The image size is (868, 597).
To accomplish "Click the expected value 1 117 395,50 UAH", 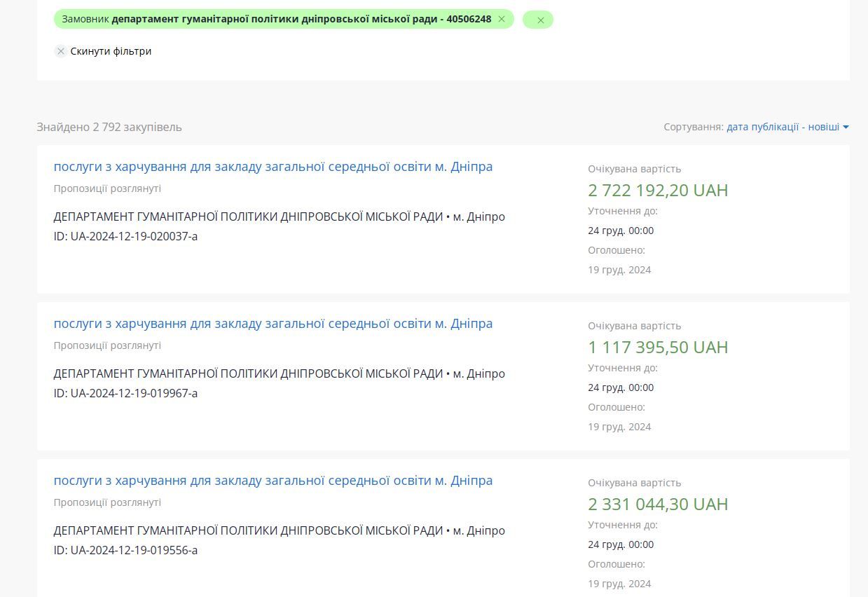I will click(658, 348).
